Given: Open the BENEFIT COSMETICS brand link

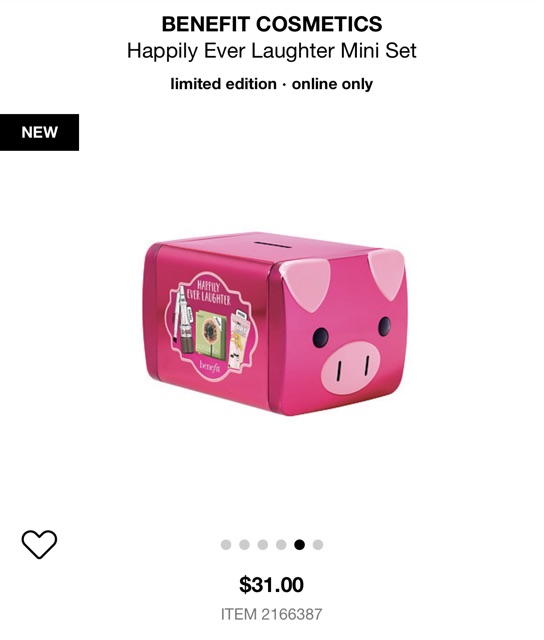Looking at the screenshot, I should click(x=272, y=24).
